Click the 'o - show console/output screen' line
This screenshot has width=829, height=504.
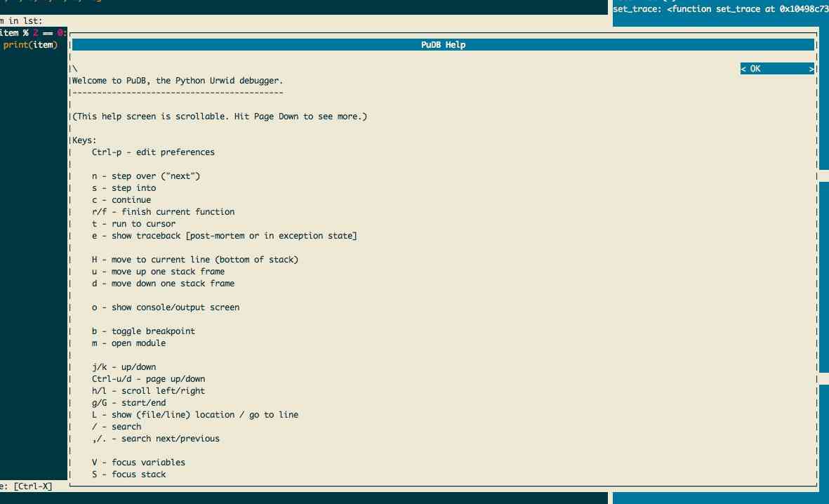(165, 307)
